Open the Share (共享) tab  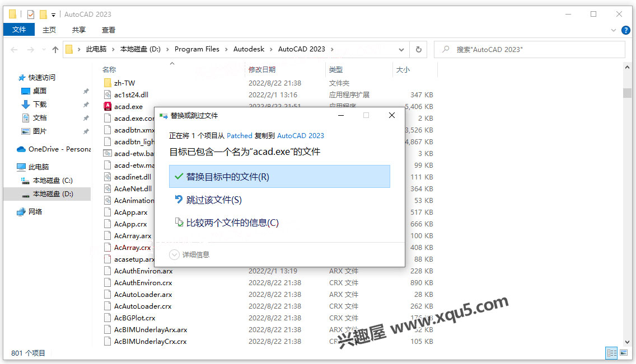[79, 30]
